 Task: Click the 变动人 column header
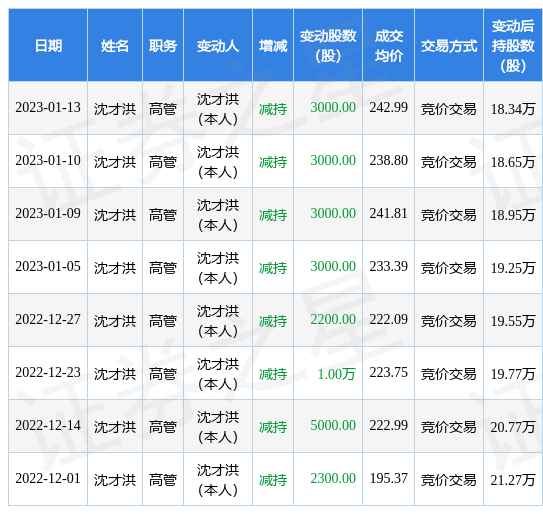click(218, 46)
